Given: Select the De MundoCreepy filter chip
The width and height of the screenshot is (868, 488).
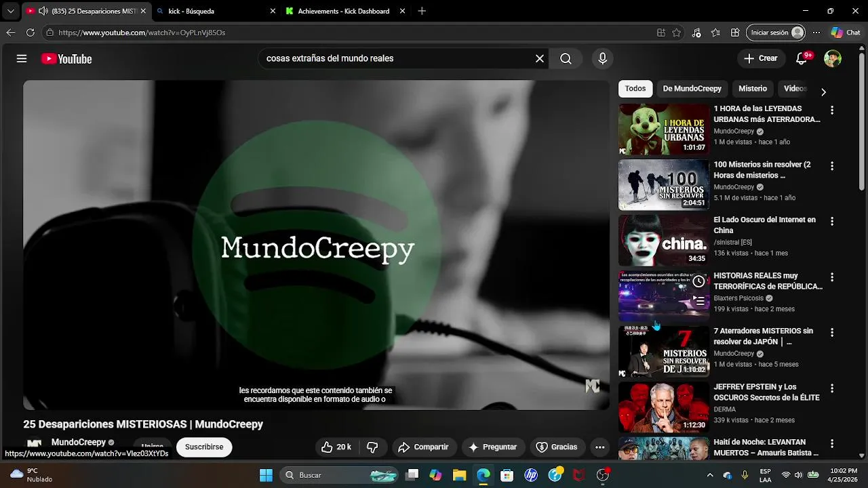Looking at the screenshot, I should point(692,89).
